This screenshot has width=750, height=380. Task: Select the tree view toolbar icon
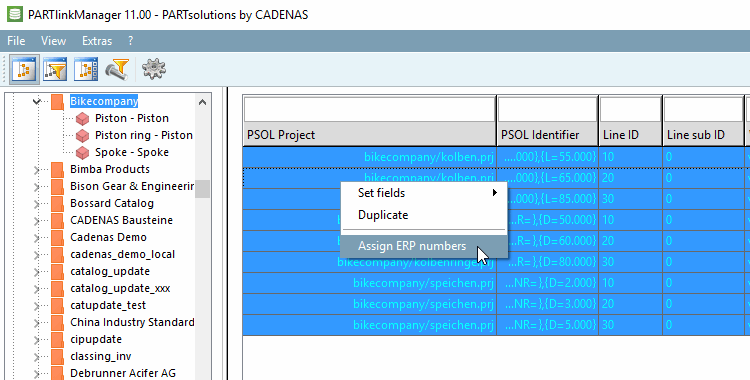coord(24,70)
